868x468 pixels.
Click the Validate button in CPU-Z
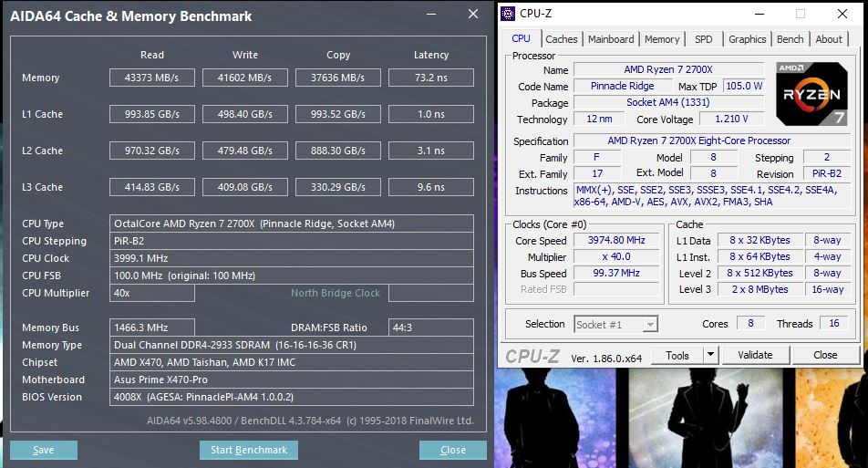755,355
